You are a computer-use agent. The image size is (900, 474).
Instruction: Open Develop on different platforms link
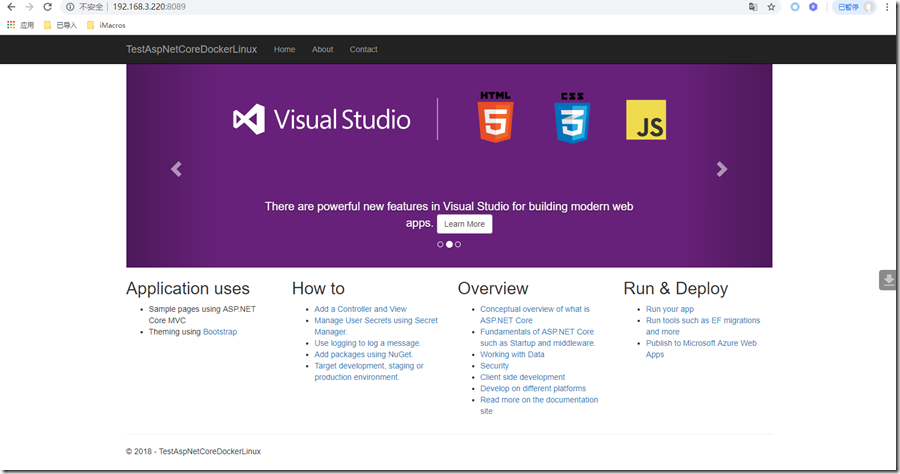click(533, 388)
